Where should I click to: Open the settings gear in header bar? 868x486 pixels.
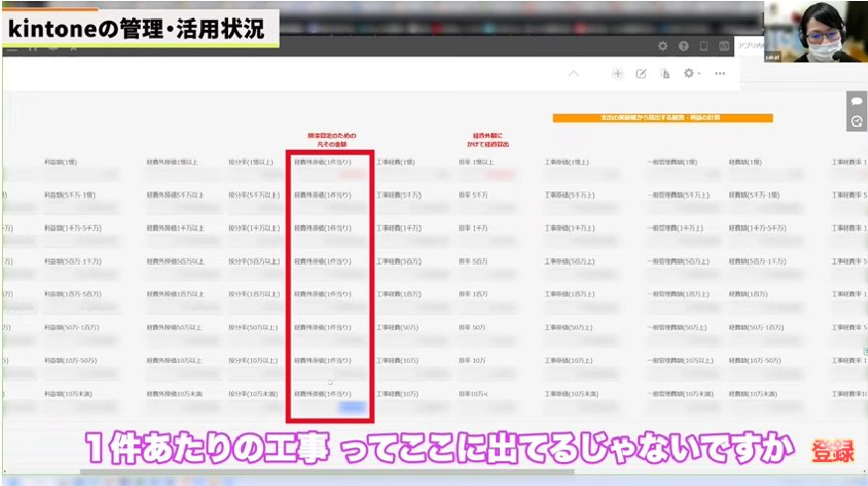click(x=663, y=47)
